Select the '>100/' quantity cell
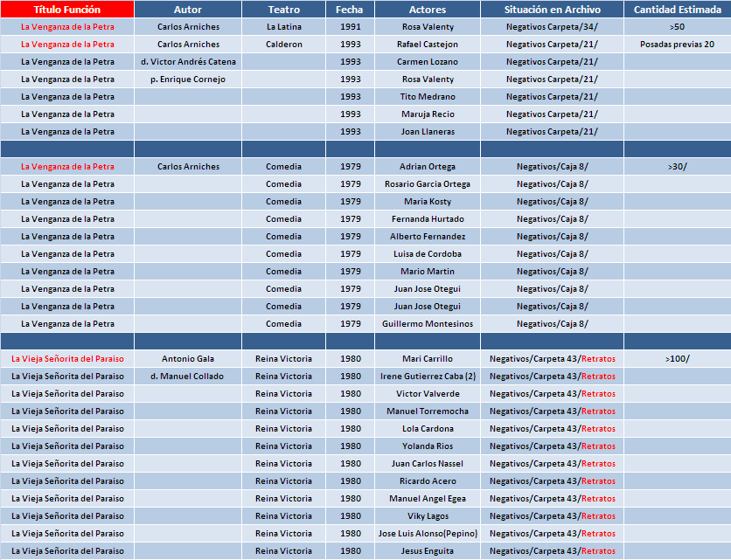The height and width of the screenshot is (560, 731). (678, 359)
